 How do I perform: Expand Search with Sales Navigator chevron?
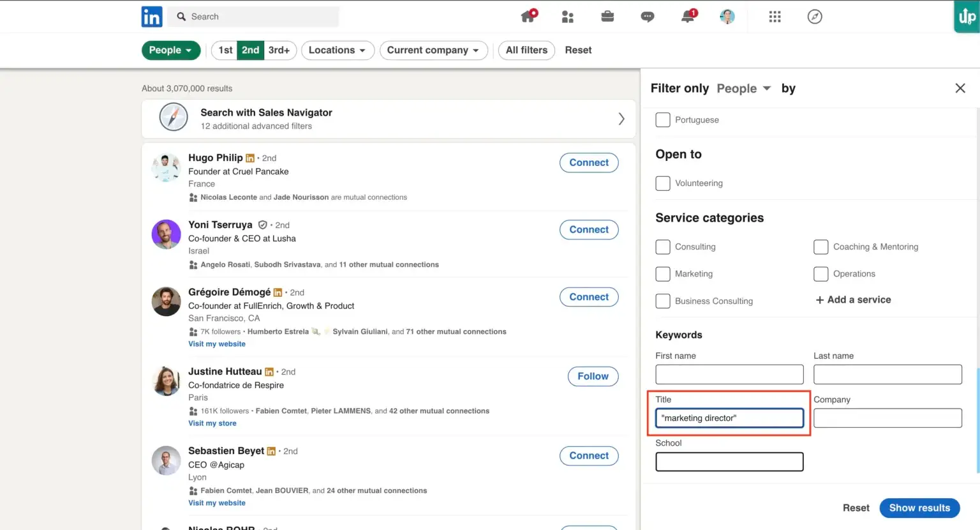(621, 119)
